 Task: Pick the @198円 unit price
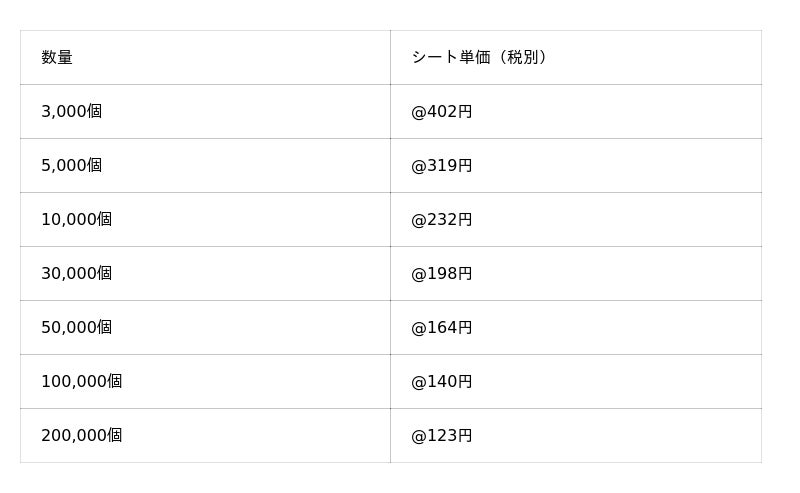442,274
